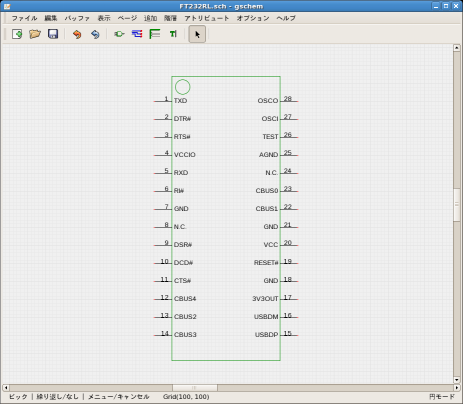Open the 表示 menu
Viewport: 463px width, 404px height.
pos(104,18)
